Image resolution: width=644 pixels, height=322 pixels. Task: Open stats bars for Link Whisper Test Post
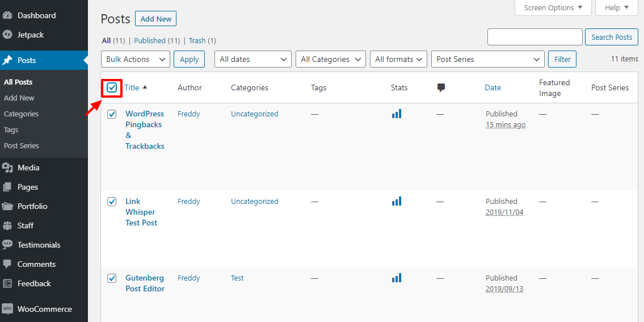[x=396, y=201]
